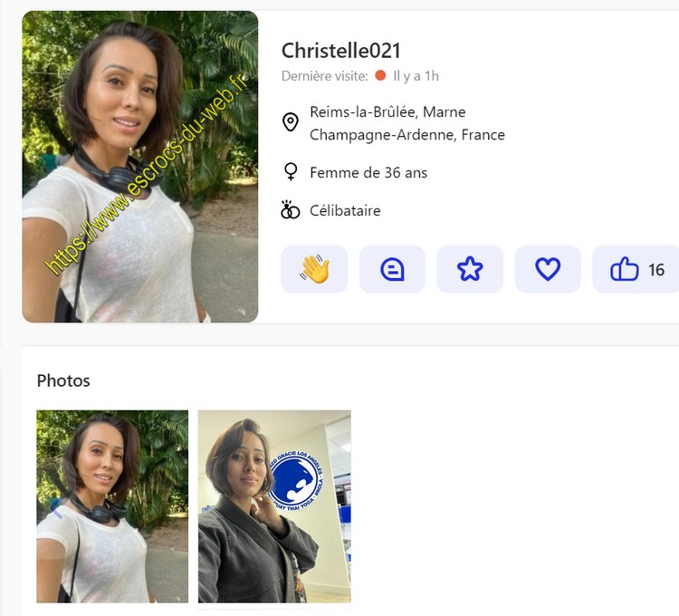Image resolution: width=679 pixels, height=616 pixels.
Task: Click the female gender symbol icon
Action: pyautogui.click(x=291, y=172)
